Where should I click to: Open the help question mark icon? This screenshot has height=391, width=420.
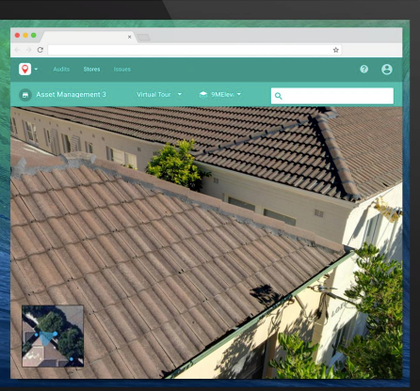point(364,69)
